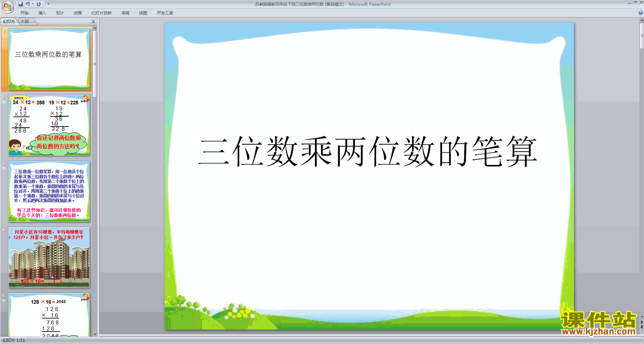The image size is (644, 344).
Task: Select slide 5 thumbnail with 128×16=2048
Action: tap(49, 314)
